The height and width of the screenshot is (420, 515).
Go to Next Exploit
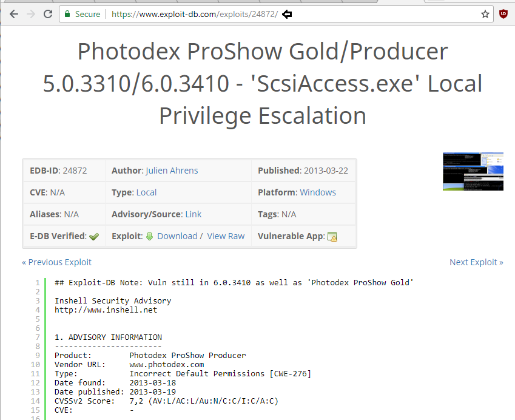tap(476, 262)
